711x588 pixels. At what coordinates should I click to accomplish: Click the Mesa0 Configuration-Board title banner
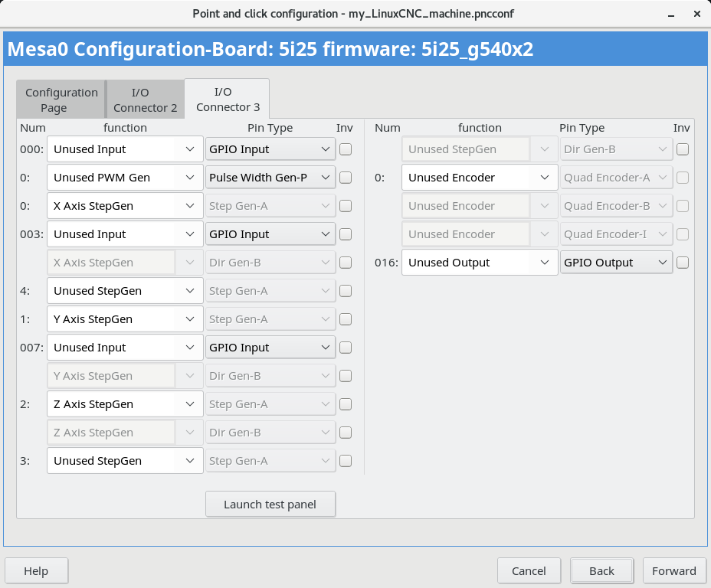coord(355,49)
